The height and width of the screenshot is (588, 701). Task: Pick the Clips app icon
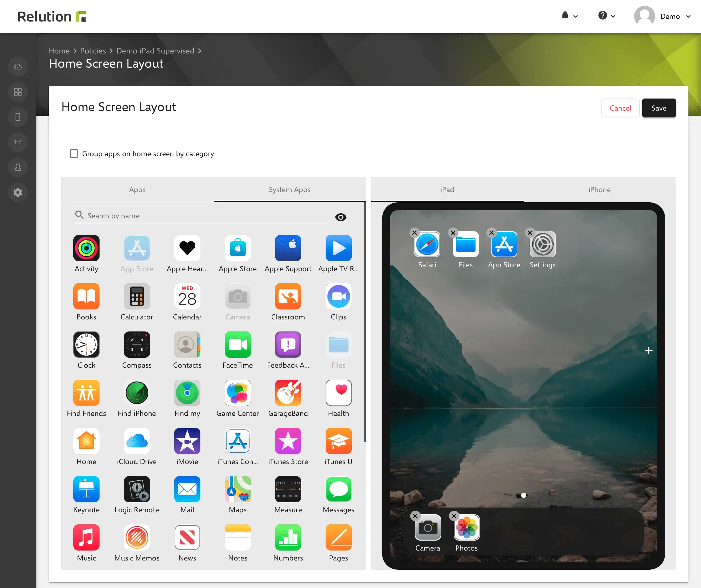[338, 296]
